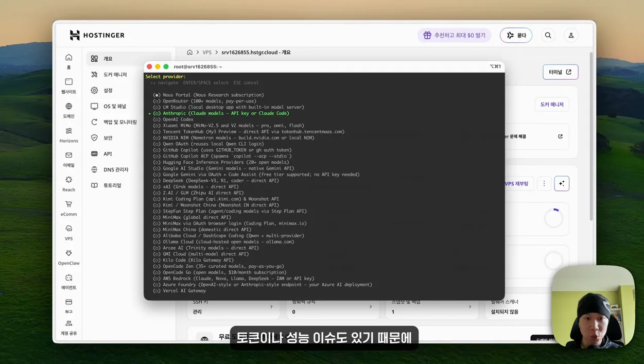Image resolution: width=644 pixels, height=364 pixels.
Task: Click the breadcrumb home icon
Action: (189, 53)
